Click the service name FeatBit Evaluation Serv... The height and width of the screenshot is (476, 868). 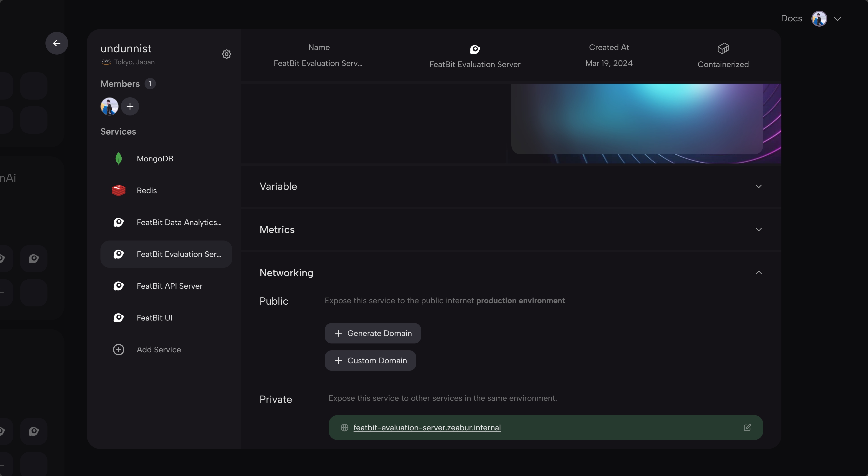pyautogui.click(x=318, y=63)
